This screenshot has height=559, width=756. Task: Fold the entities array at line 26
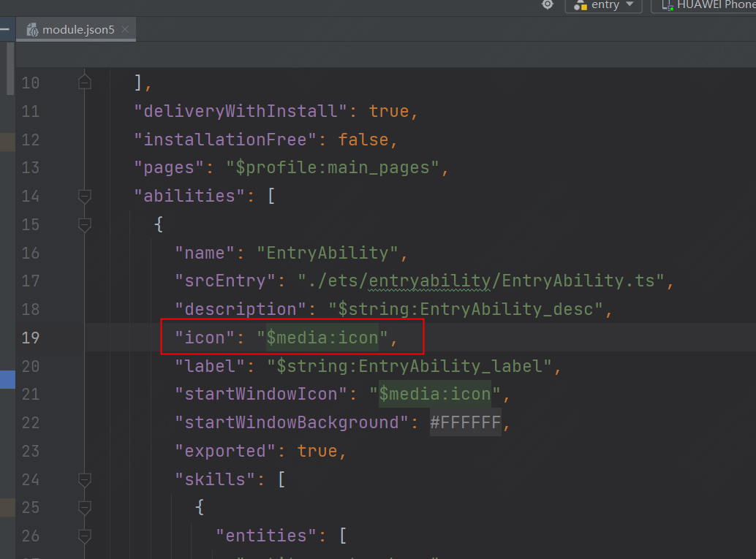pyautogui.click(x=85, y=536)
